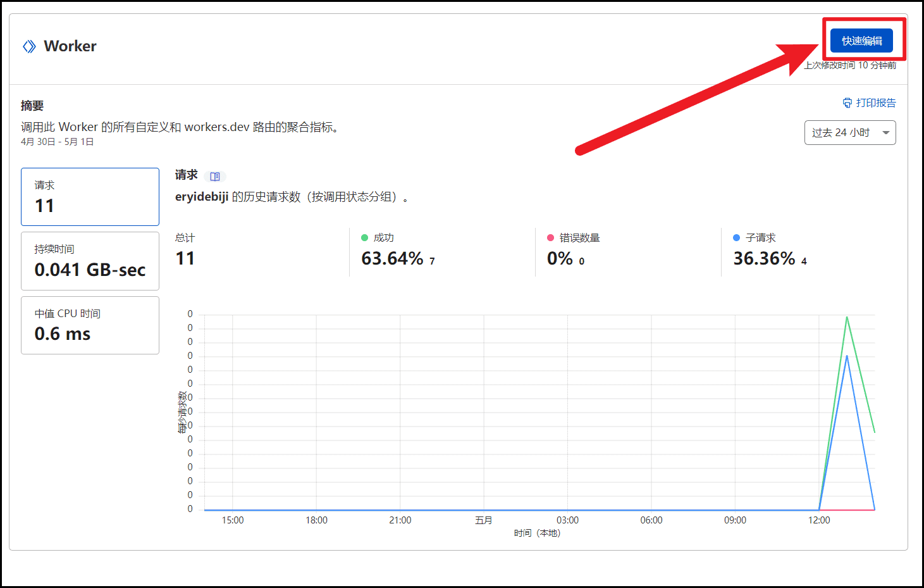
Task: Expand the 过去 24 小时 time range dropdown
Action: (850, 132)
